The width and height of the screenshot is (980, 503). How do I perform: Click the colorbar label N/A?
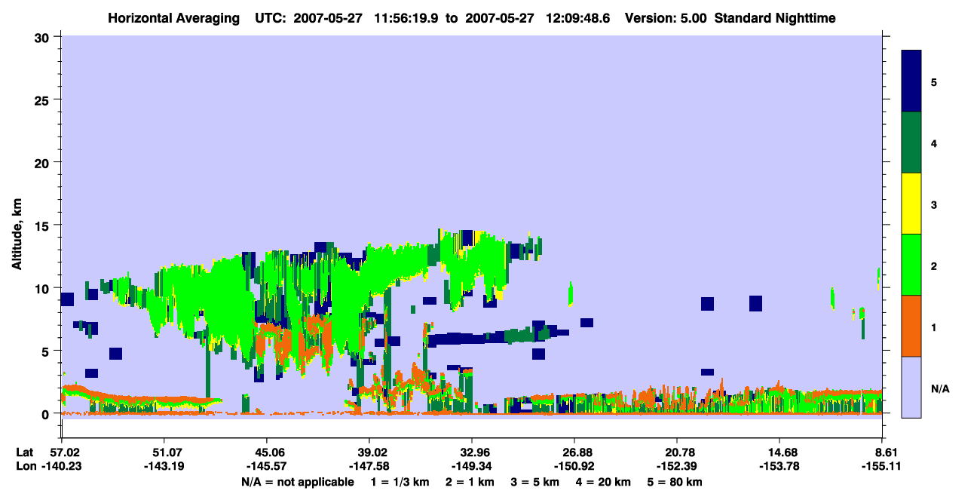(x=940, y=388)
